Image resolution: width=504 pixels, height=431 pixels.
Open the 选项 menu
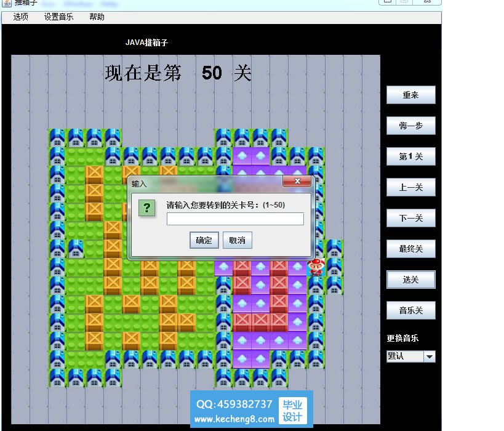click(20, 17)
